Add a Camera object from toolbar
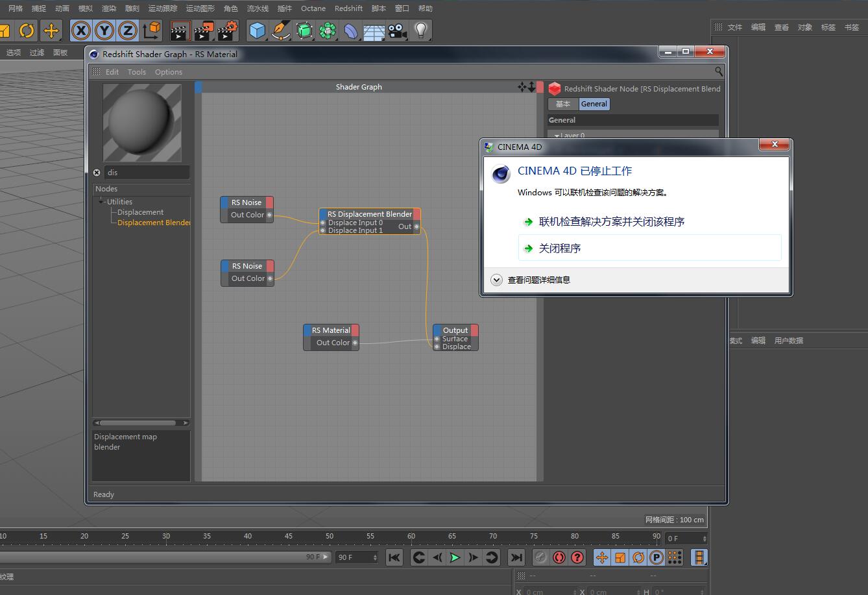 coord(397,30)
